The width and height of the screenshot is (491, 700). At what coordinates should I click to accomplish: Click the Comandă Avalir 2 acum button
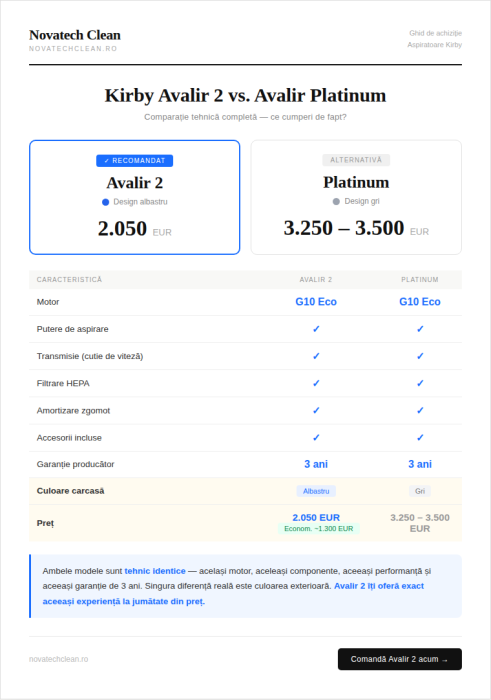coord(399,659)
